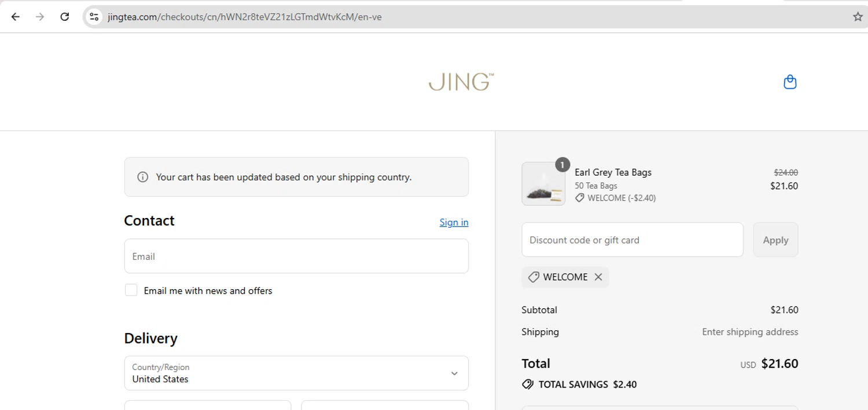Screen dimensions: 868x410
Task: Click the Sign in link
Action: 454,223
